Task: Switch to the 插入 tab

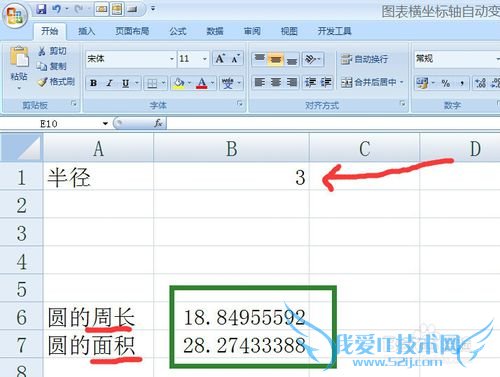Action: coord(87,31)
